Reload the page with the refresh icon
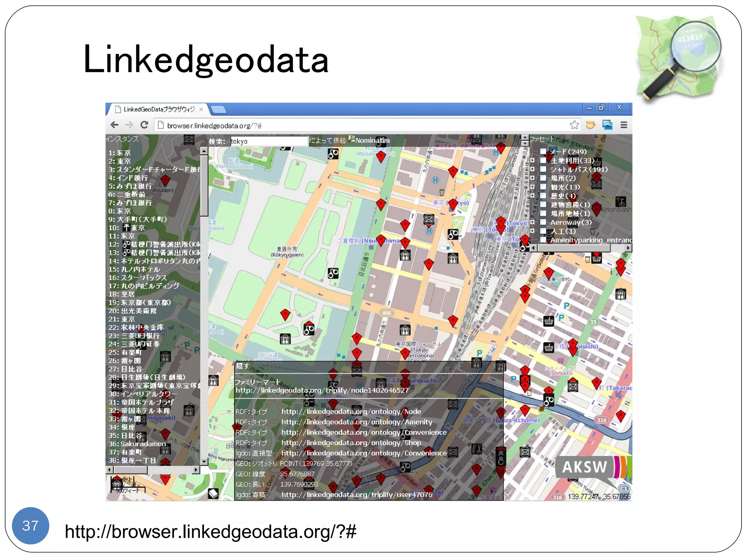747x560 pixels. pyautogui.click(x=144, y=125)
